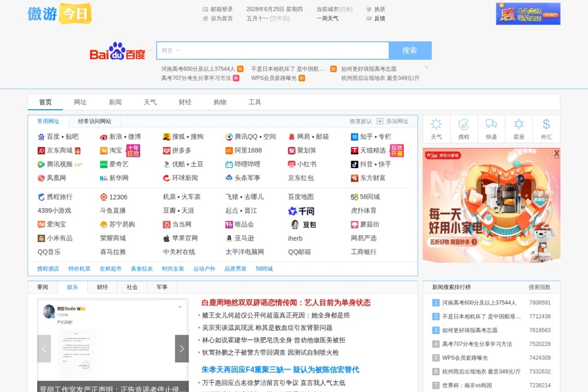Image resolution: width=588 pixels, height=392 pixels.
Task: Click the 苹果官网 apple icon
Action: (x=167, y=238)
